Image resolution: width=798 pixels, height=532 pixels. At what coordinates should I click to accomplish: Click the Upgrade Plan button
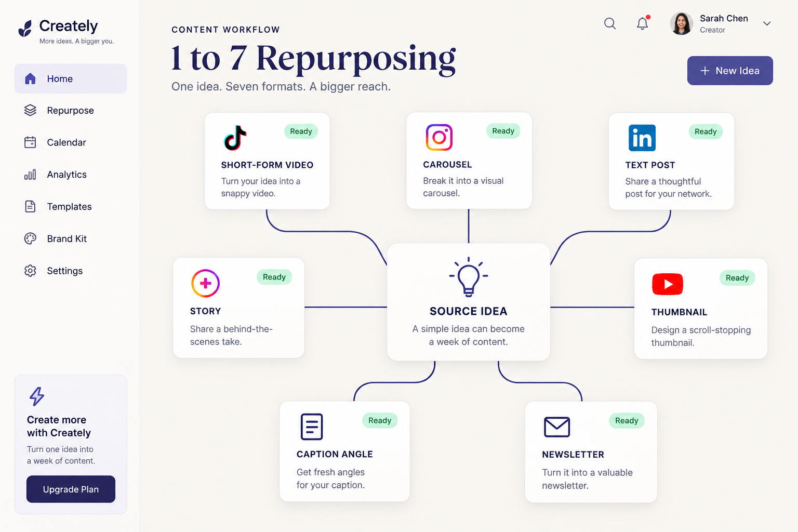pyautogui.click(x=71, y=489)
